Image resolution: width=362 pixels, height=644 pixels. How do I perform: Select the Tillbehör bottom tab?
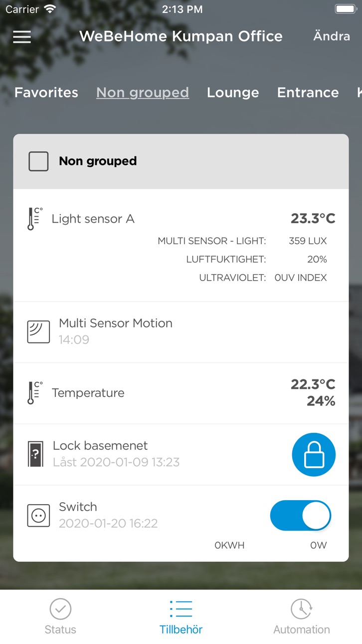[x=181, y=617]
